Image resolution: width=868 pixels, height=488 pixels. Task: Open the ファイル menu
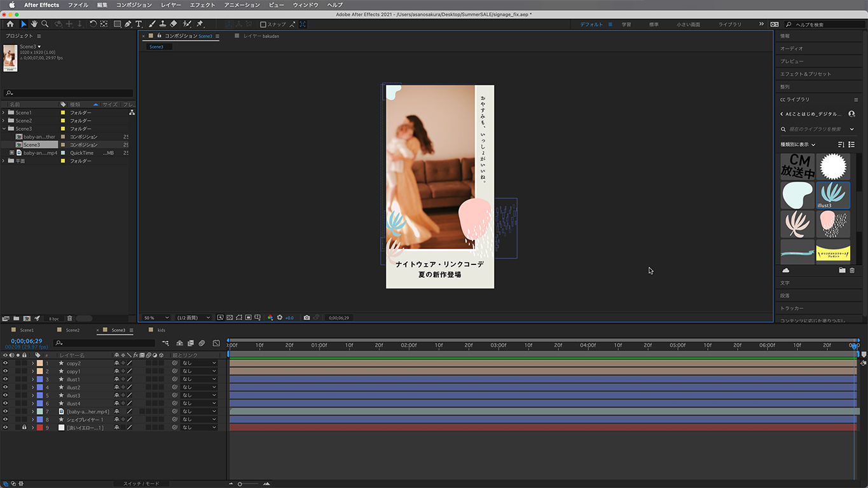(x=78, y=5)
